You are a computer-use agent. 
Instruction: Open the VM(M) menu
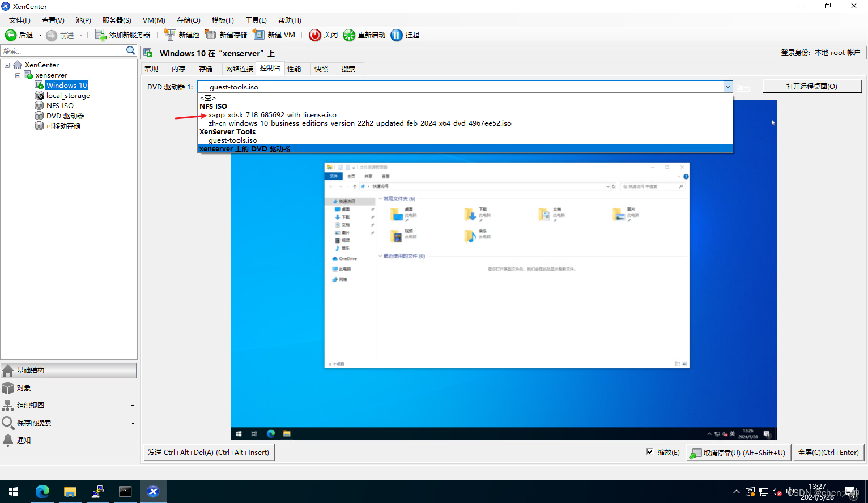[x=154, y=20]
